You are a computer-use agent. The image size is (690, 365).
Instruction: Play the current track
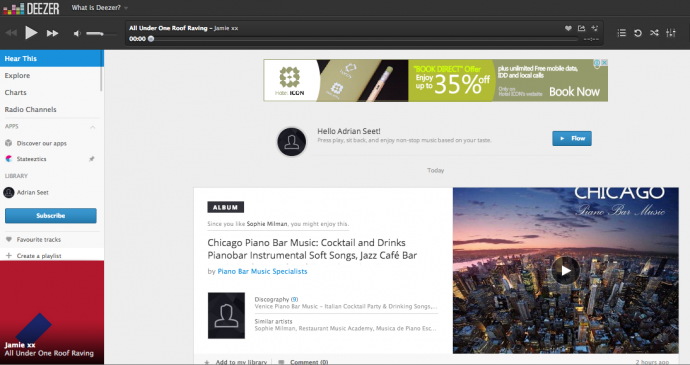31,33
